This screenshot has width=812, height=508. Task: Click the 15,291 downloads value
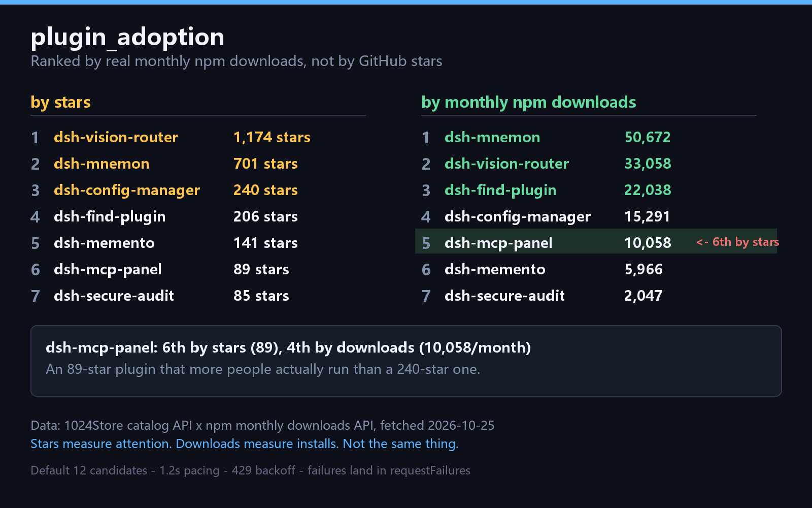coord(647,216)
